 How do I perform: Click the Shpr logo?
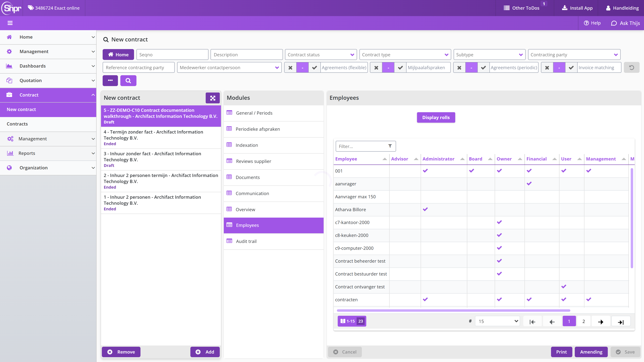click(11, 8)
